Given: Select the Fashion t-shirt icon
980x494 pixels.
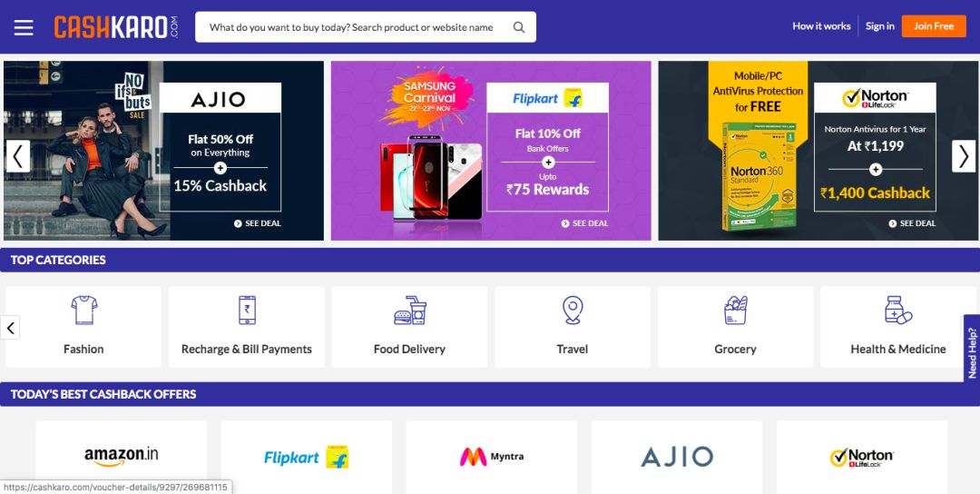Looking at the screenshot, I should 83,310.
